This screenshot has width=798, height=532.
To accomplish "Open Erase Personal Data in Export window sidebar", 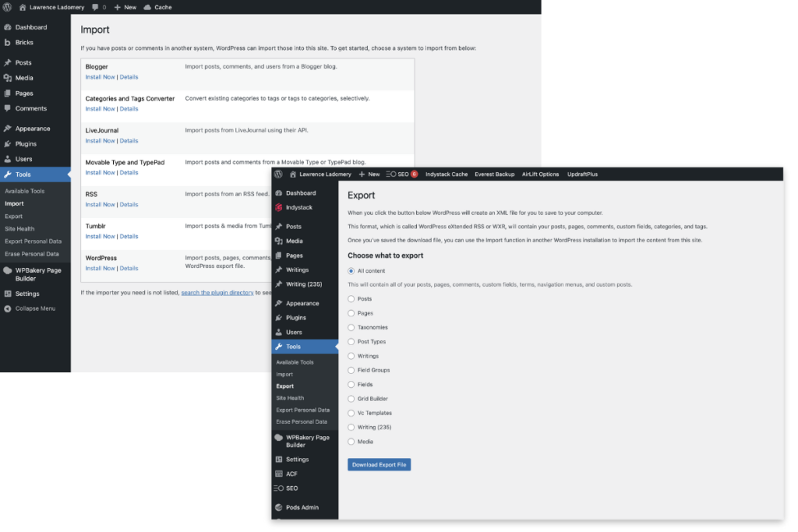I will (x=302, y=421).
